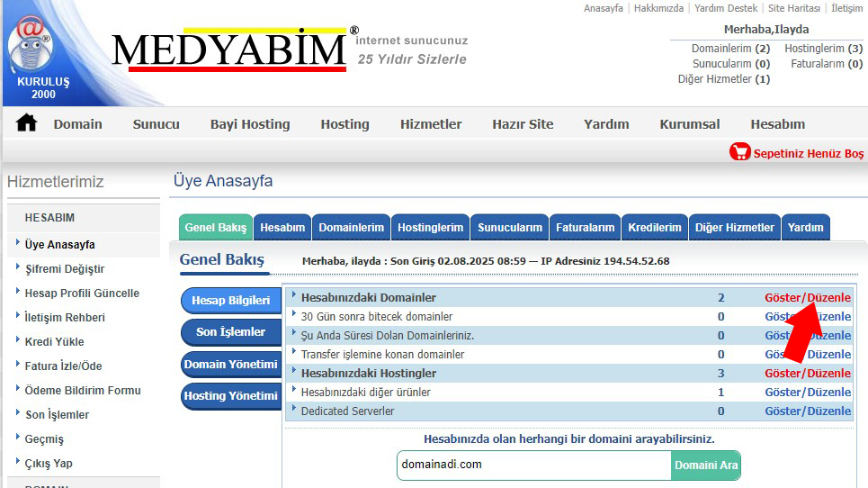Click Çıkış Yap in the sidebar
Viewport: 868px width, 488px height.
pyautogui.click(x=49, y=464)
